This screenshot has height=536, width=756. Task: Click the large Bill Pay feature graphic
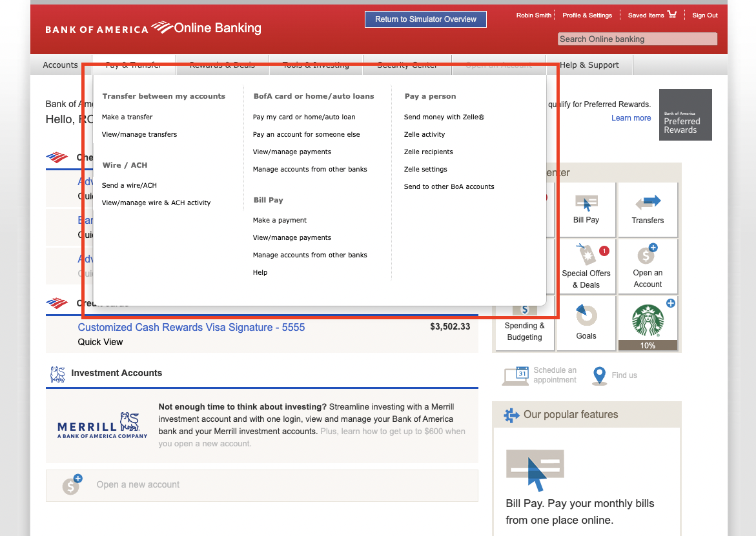tap(535, 470)
